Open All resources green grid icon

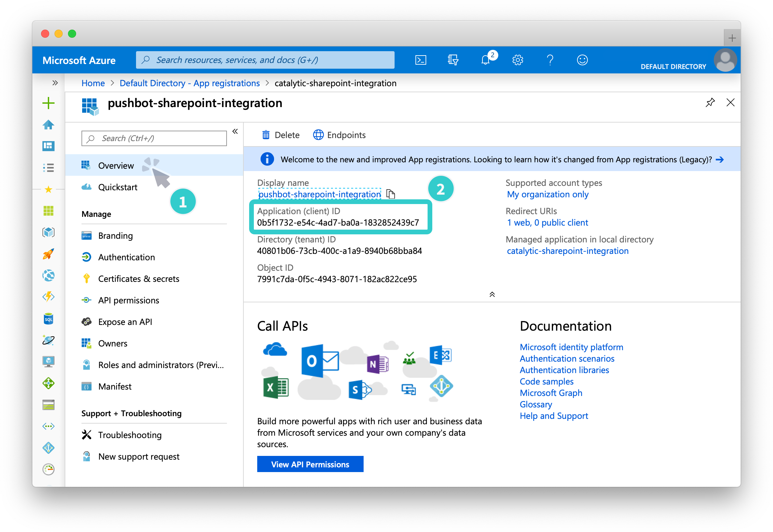[x=48, y=211]
